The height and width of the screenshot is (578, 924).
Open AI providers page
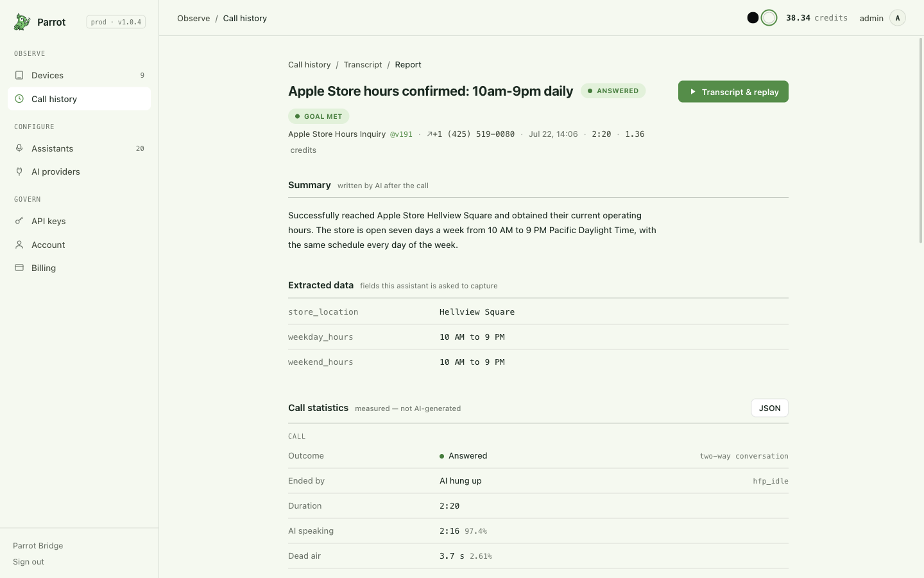tap(79, 171)
